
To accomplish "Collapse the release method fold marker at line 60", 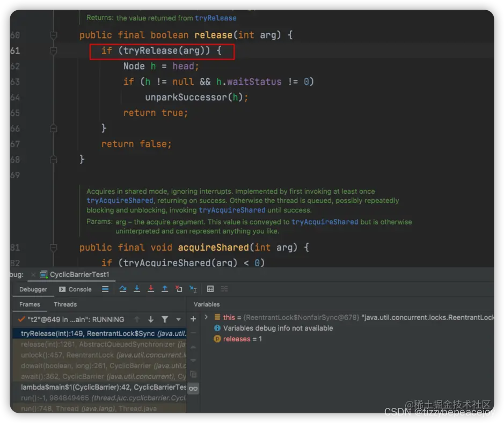I will [53, 35].
